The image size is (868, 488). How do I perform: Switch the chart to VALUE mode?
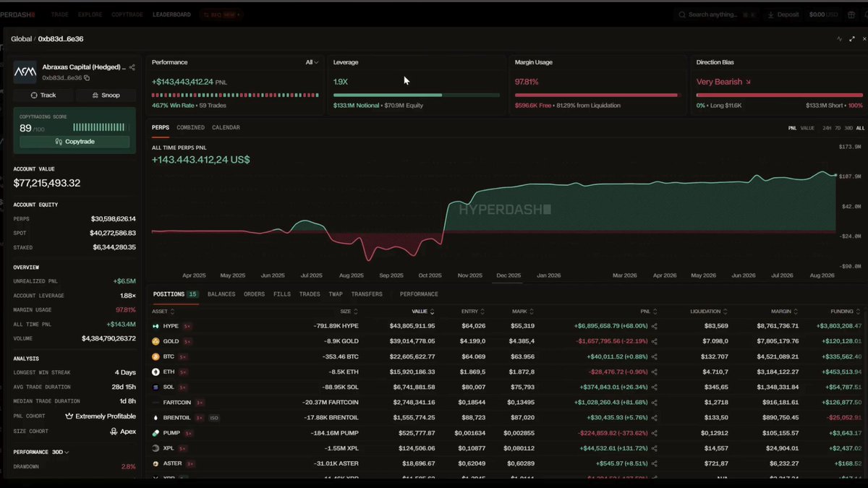807,128
